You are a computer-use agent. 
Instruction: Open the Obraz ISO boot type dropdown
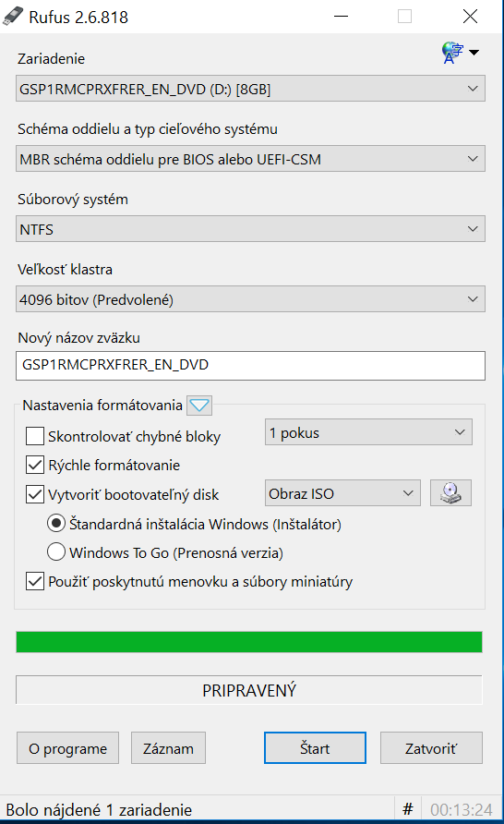[x=342, y=493]
